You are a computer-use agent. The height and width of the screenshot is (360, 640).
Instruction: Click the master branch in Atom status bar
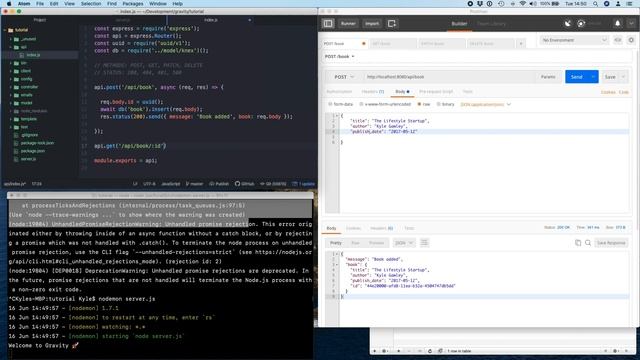coord(194,184)
